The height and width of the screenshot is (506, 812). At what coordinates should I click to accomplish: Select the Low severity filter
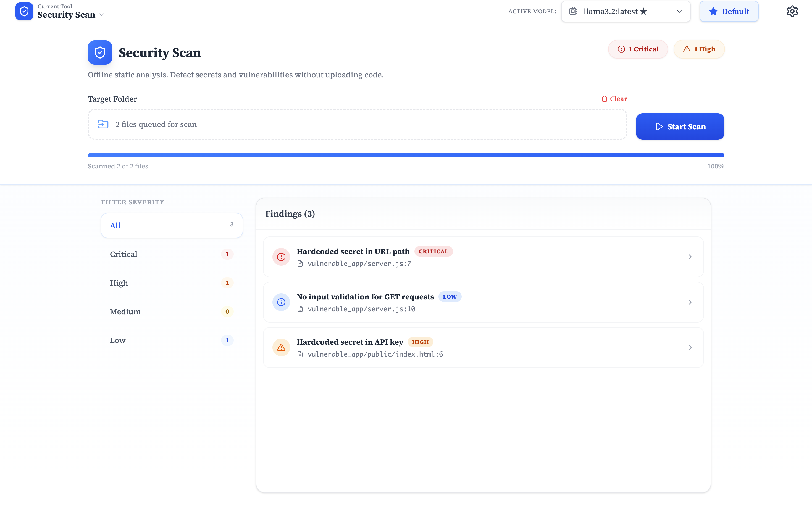click(x=171, y=340)
